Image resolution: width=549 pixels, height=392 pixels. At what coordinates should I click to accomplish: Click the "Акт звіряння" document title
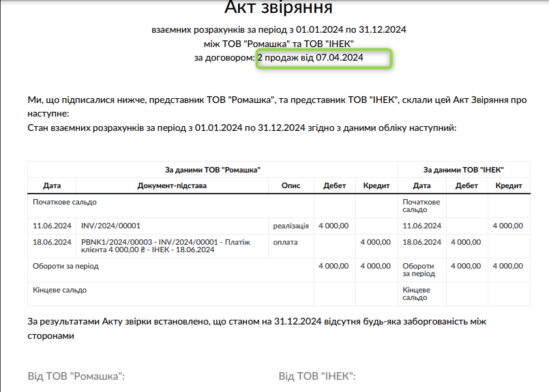tap(278, 8)
